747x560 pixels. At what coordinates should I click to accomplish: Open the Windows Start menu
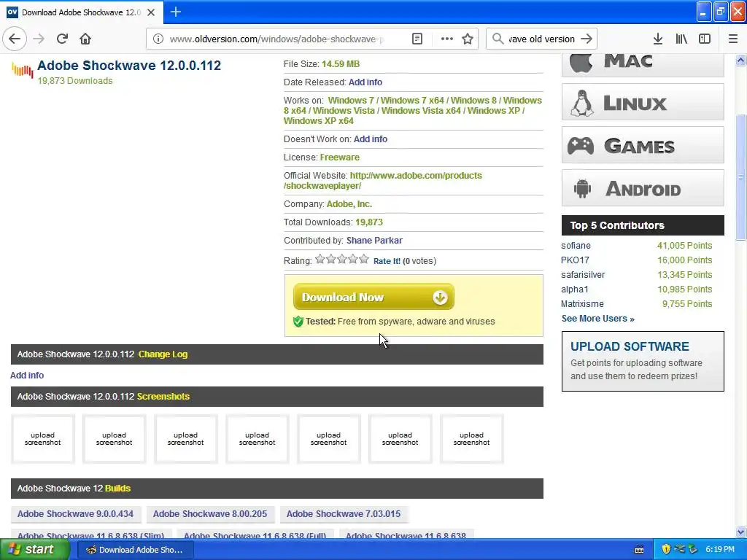(x=34, y=550)
